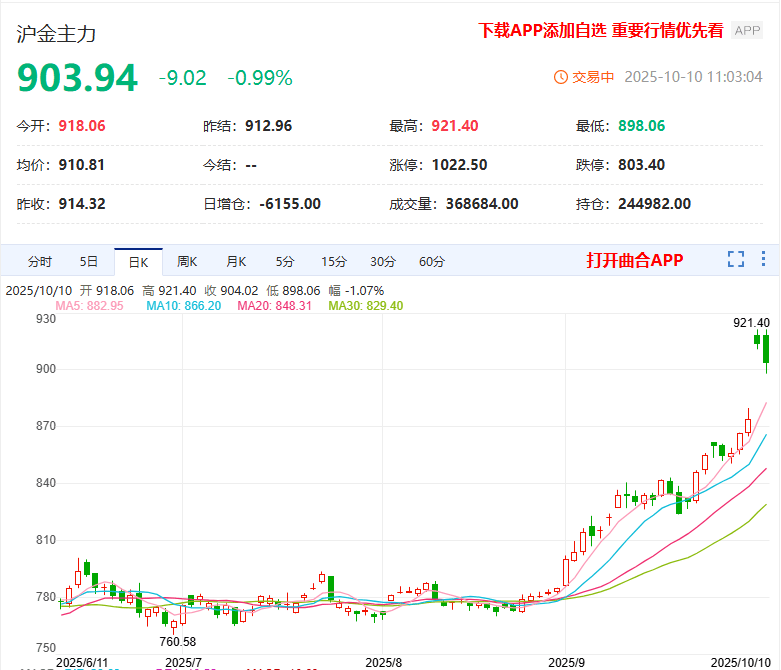Image resolution: width=781 pixels, height=670 pixels.
Task: Click the clock icon beside 交易中
Action: 560,77
